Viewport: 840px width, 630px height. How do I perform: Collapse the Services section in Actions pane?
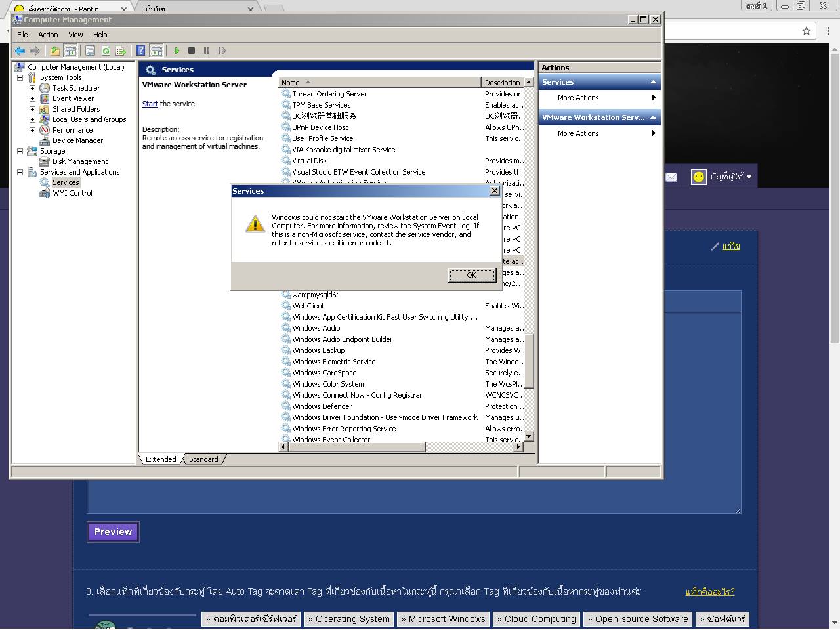653,82
